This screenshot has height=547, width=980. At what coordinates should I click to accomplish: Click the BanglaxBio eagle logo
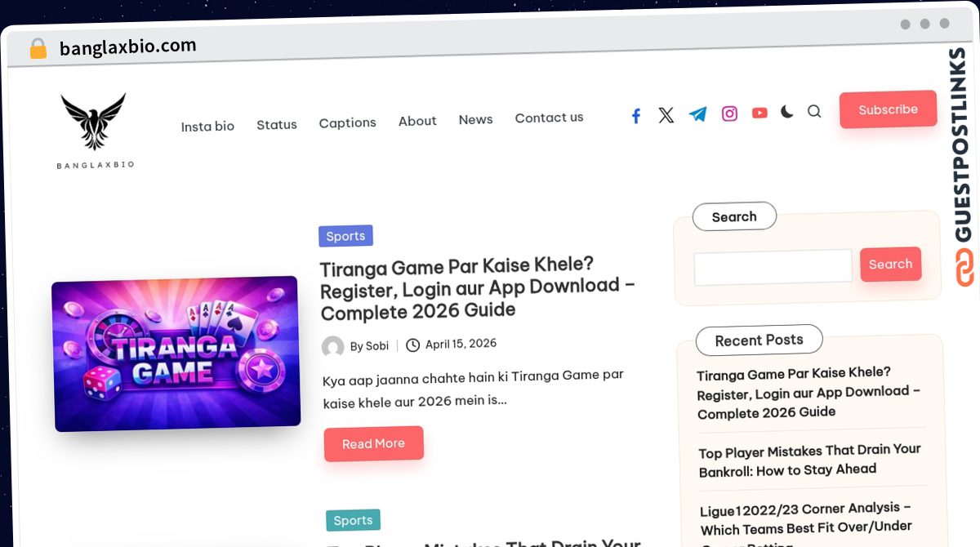coord(94,131)
